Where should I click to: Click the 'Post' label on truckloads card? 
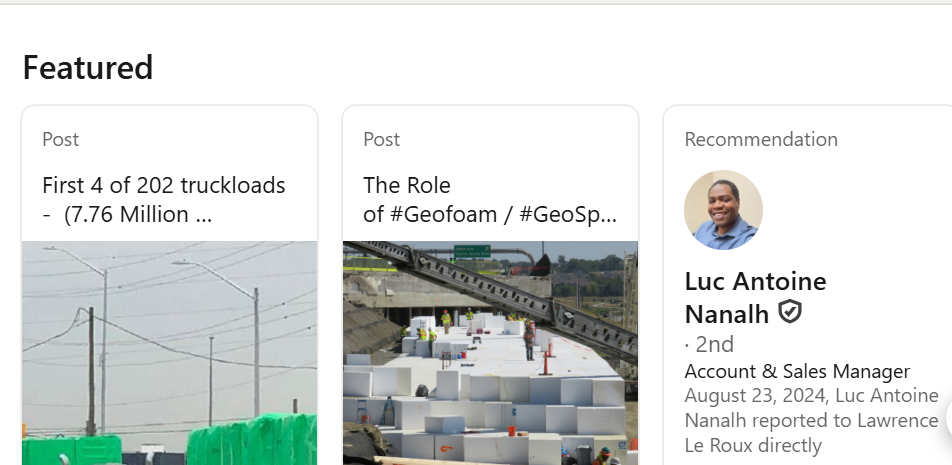click(x=61, y=140)
